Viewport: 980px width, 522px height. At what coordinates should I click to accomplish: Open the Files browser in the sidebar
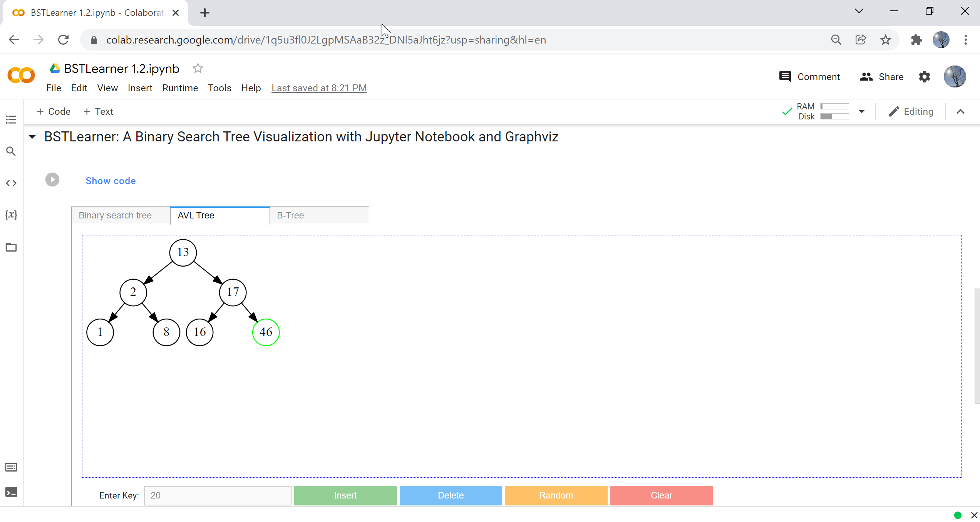[x=11, y=247]
